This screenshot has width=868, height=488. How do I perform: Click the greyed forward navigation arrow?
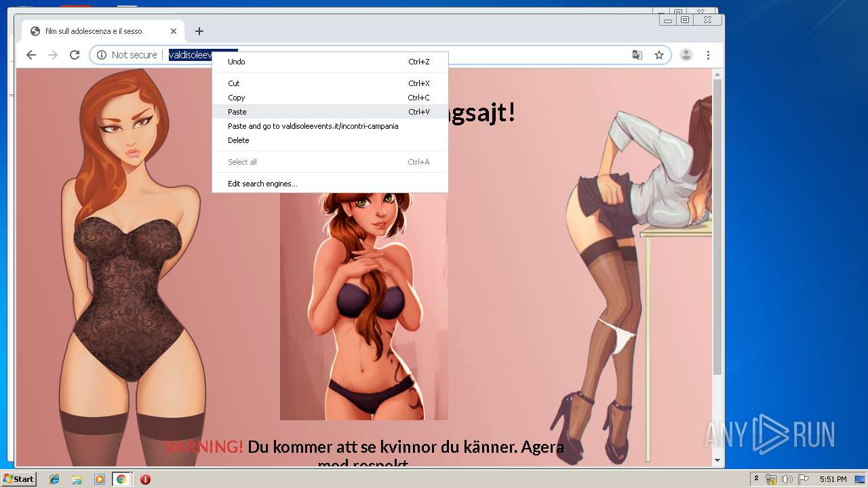[53, 55]
